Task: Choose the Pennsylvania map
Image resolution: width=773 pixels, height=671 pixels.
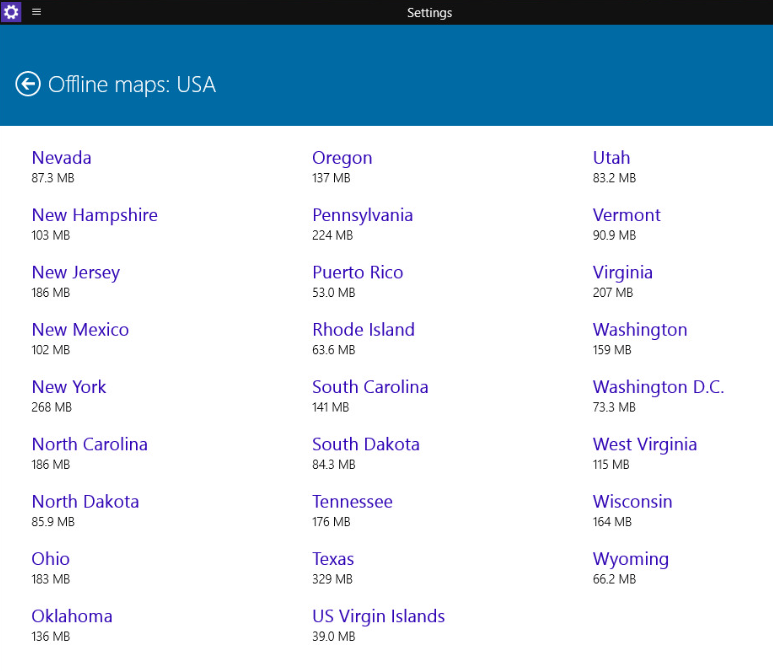Action: (363, 215)
